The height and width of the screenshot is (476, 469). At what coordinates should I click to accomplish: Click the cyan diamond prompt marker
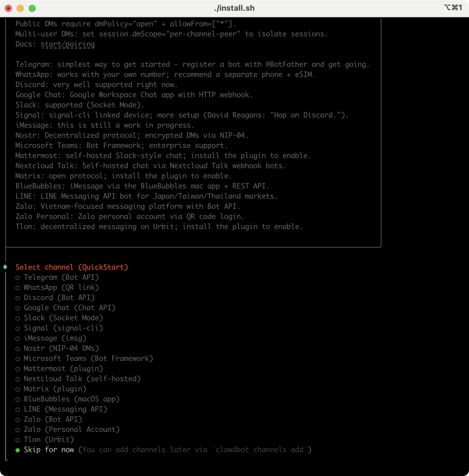5,267
